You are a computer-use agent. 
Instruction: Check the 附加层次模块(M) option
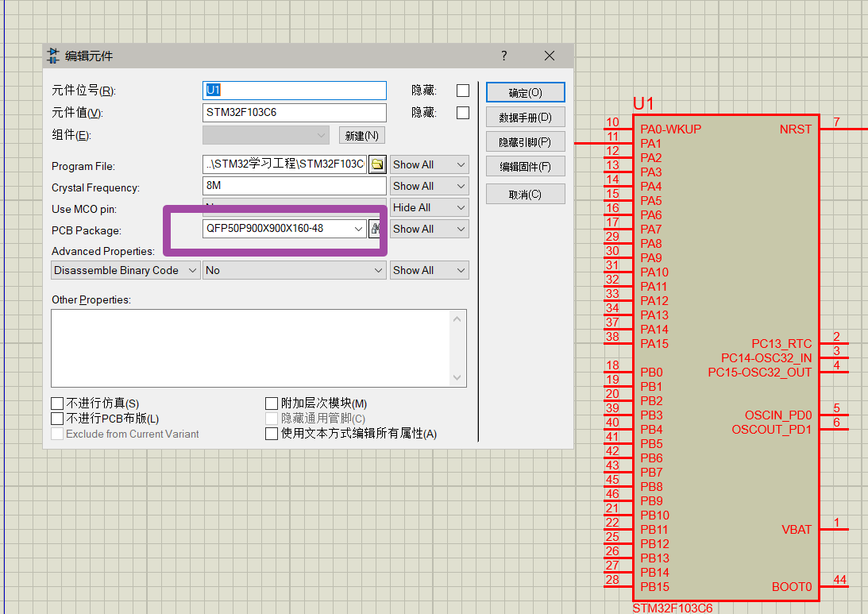point(271,403)
